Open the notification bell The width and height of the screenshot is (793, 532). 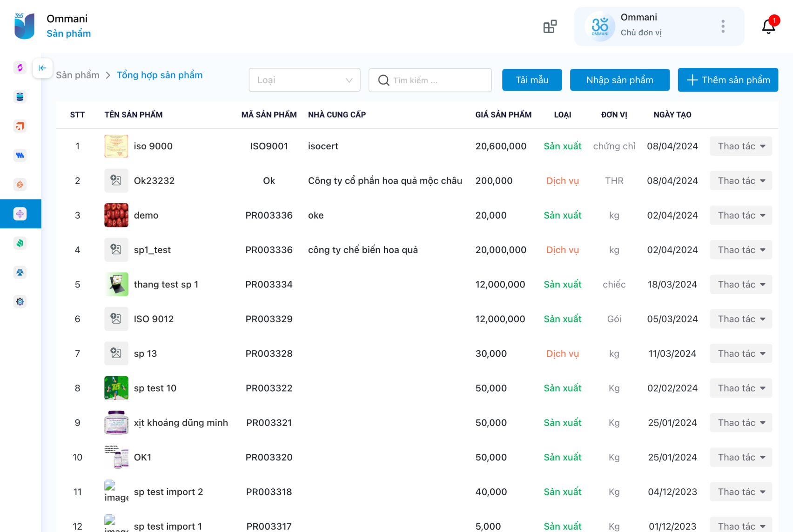pos(768,27)
